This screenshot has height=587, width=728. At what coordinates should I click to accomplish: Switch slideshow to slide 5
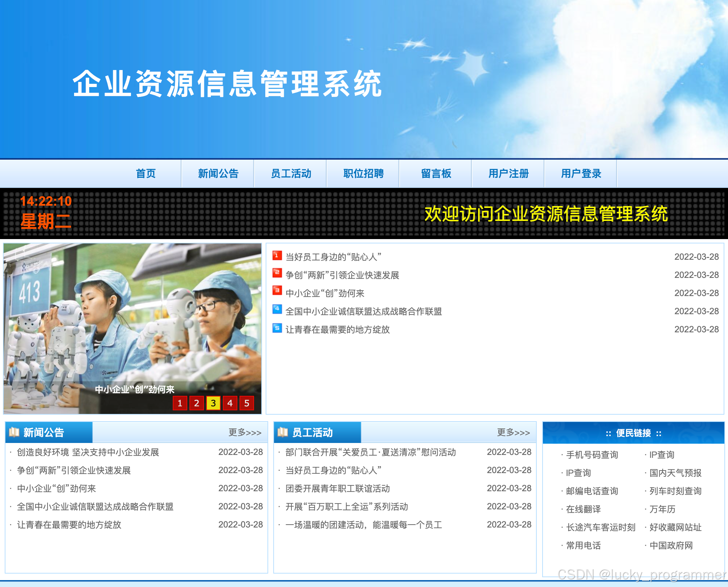coord(247,403)
